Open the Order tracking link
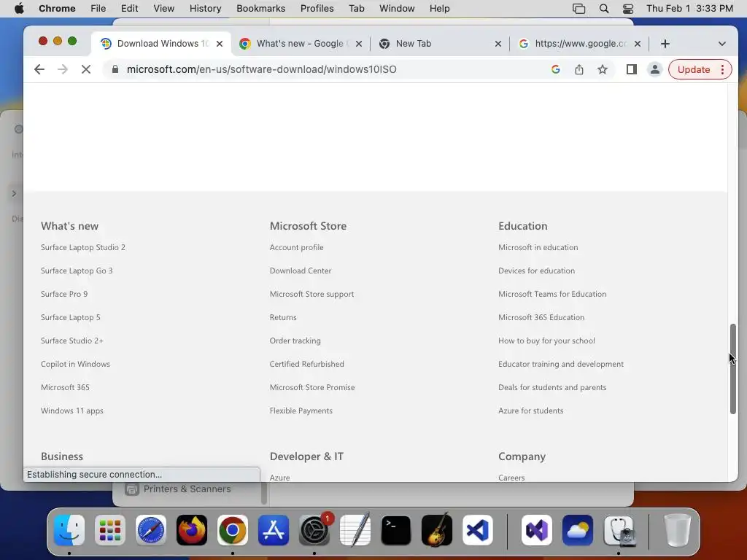 [295, 341]
